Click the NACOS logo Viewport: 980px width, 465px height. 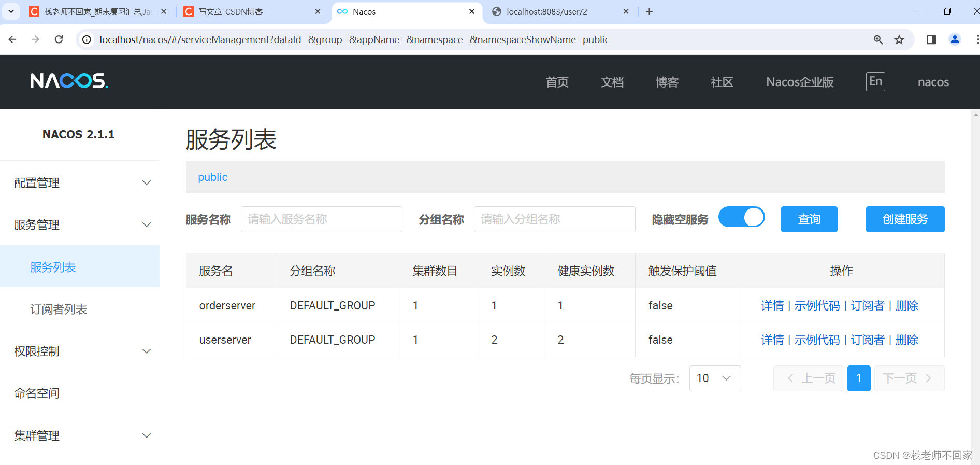[69, 81]
